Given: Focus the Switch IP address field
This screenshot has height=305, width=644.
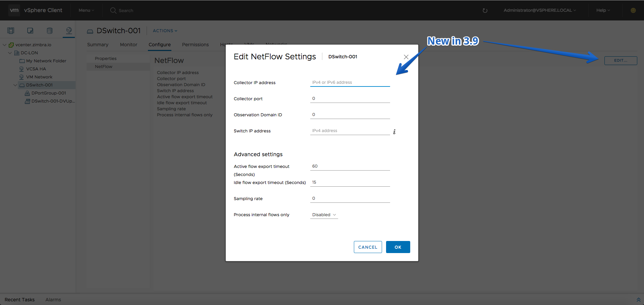Looking at the screenshot, I should [350, 131].
